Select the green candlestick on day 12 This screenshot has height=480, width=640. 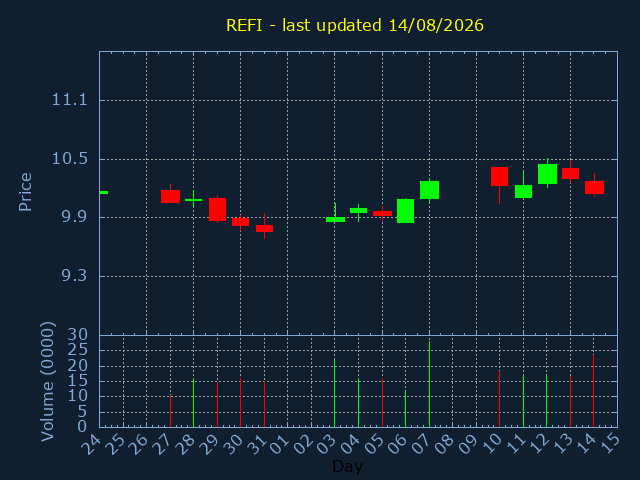(547, 174)
